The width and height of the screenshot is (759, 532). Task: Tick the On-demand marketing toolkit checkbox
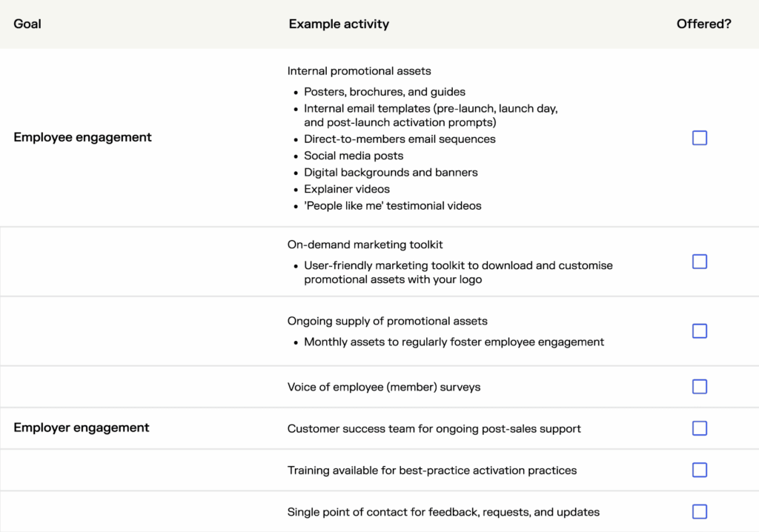(x=700, y=262)
